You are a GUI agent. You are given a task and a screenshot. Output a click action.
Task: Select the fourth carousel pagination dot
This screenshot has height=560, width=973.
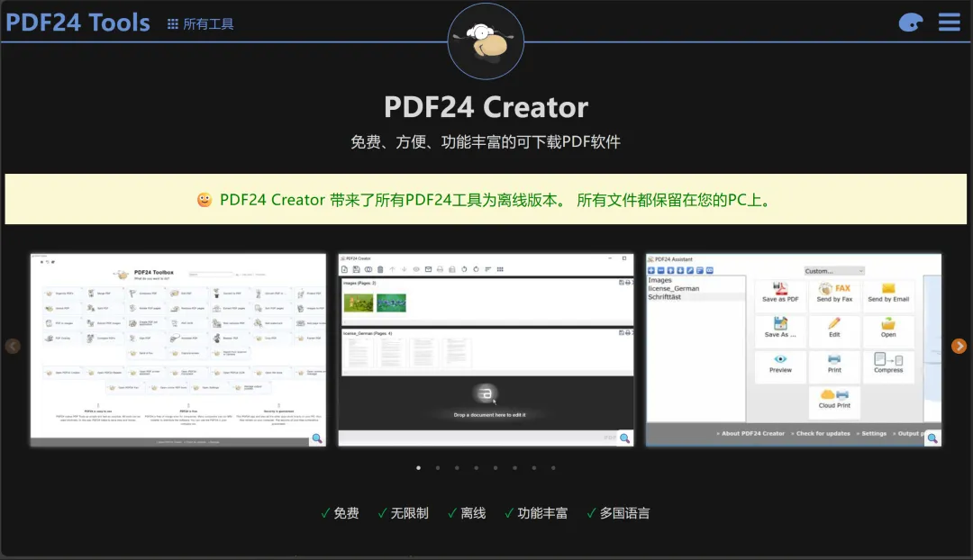pos(476,467)
